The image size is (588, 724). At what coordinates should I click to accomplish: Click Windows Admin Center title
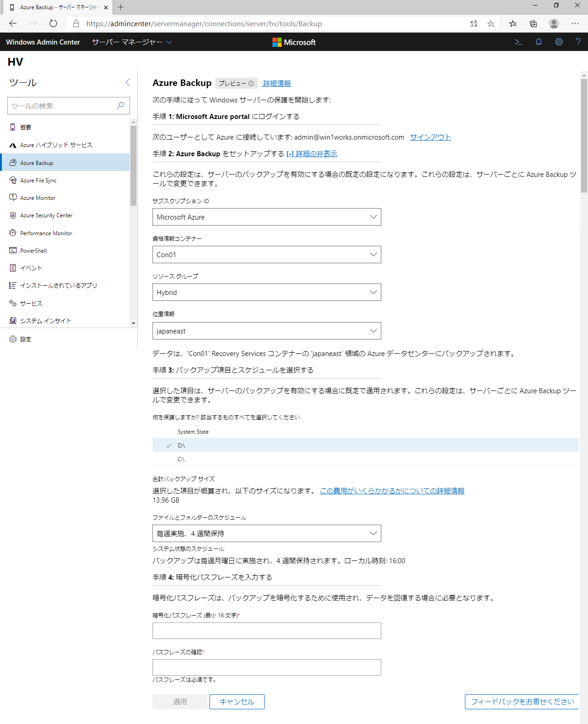(x=43, y=42)
